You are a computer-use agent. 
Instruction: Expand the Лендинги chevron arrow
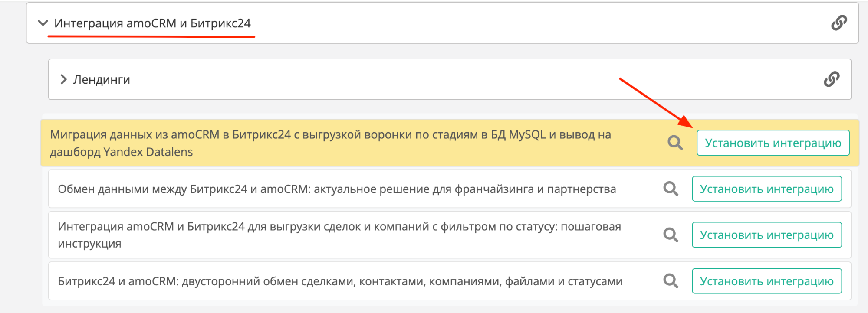tap(63, 79)
